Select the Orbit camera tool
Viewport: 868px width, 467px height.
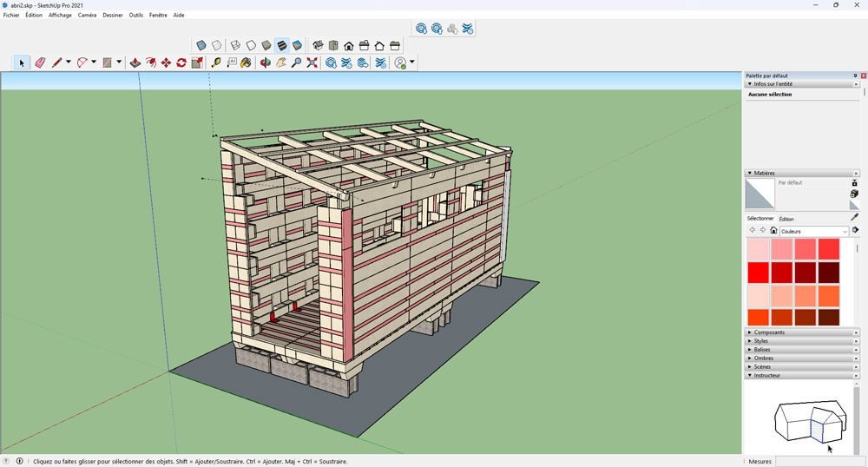[266, 63]
